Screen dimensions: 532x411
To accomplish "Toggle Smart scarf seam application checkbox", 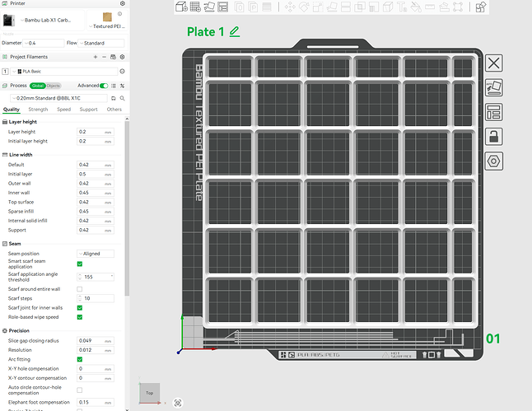I will [x=80, y=264].
